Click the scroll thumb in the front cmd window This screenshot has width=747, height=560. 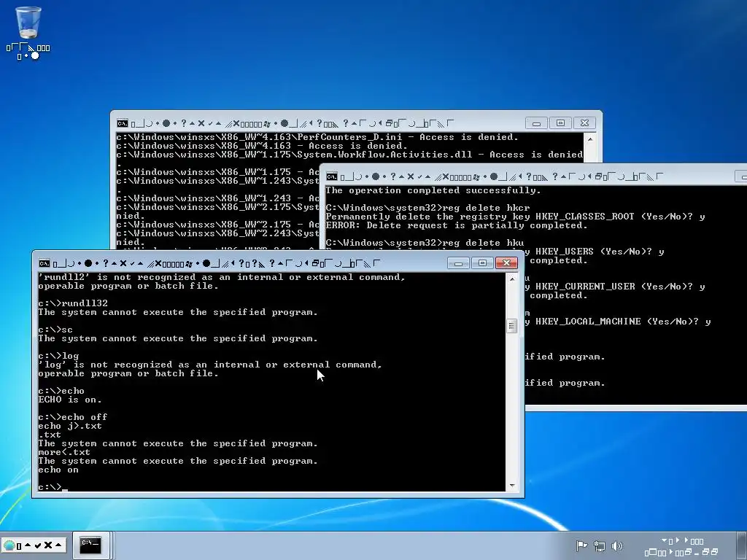click(512, 326)
